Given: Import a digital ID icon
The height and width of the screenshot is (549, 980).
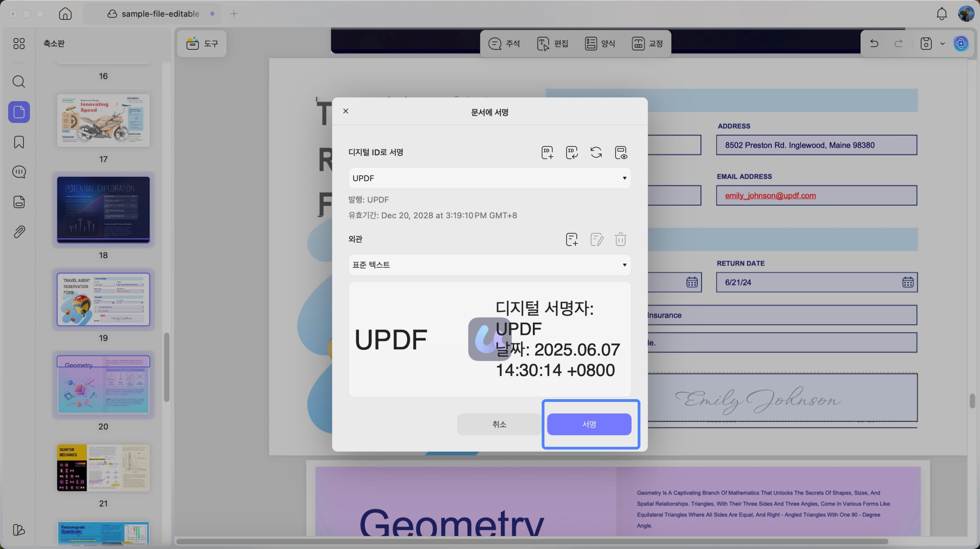Looking at the screenshot, I should 572,152.
